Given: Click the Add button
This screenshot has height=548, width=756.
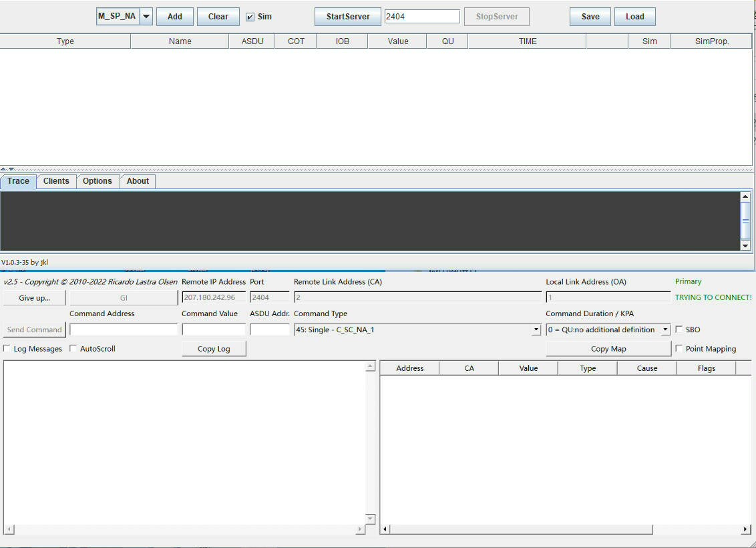Looking at the screenshot, I should click(x=174, y=17).
